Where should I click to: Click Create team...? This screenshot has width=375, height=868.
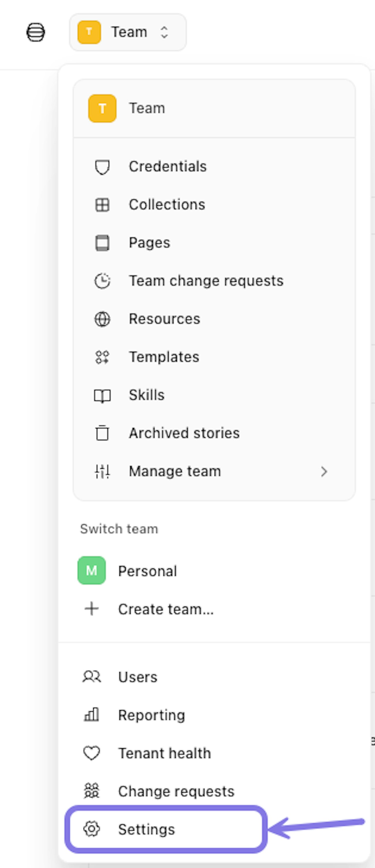(214, 609)
